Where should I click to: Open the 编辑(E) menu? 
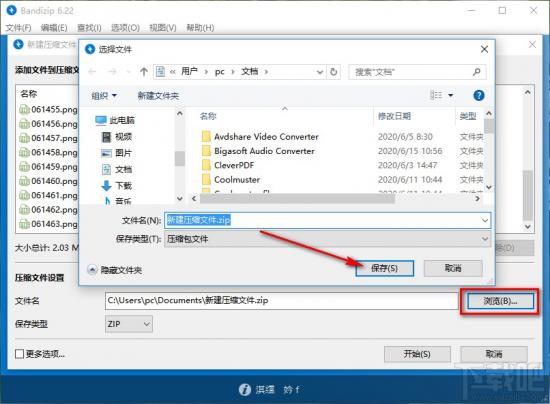[54, 28]
